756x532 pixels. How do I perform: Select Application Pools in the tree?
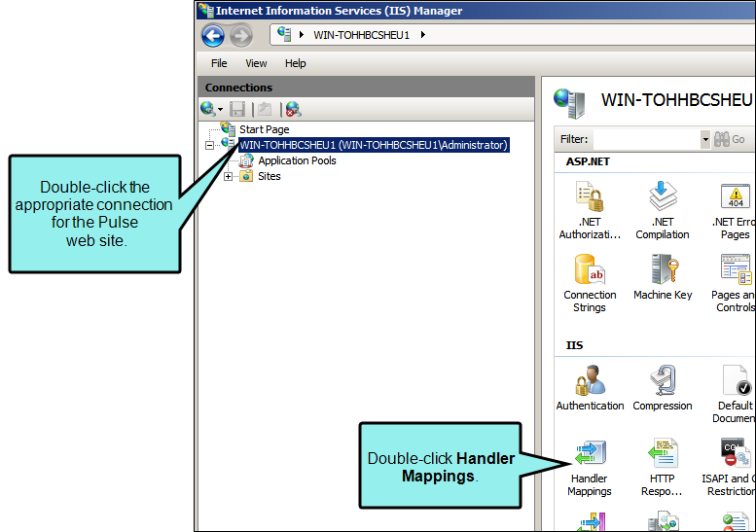297,160
